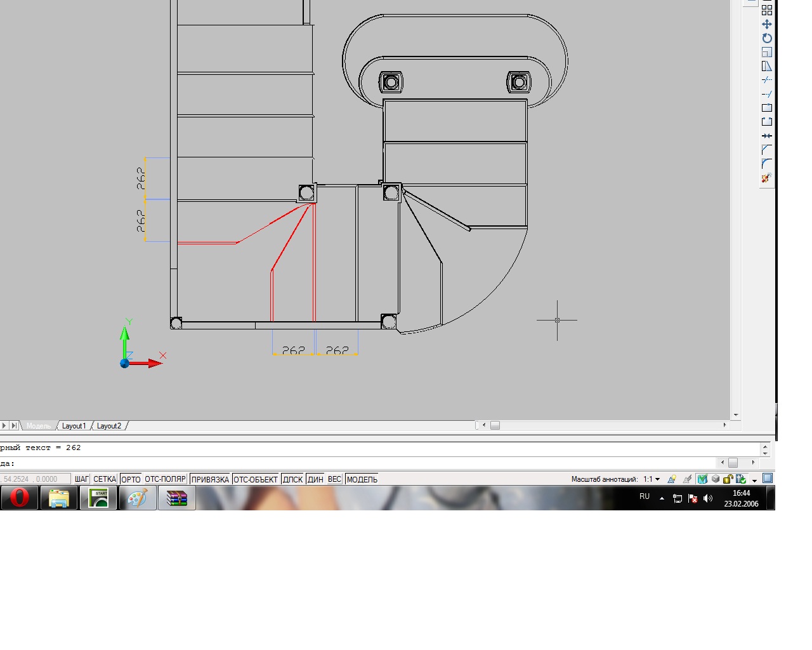Select the Scale tool icon
This screenshot has width=812, height=650.
click(x=767, y=52)
